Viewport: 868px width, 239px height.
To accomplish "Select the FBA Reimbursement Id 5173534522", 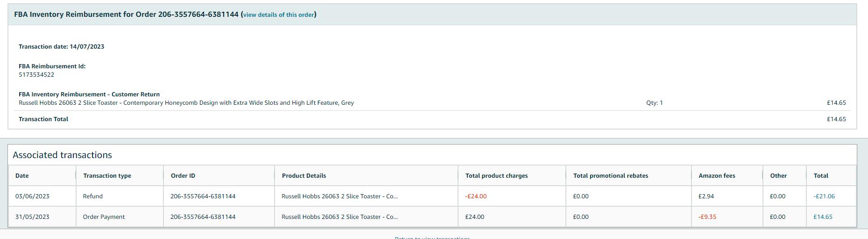I will click(36, 75).
